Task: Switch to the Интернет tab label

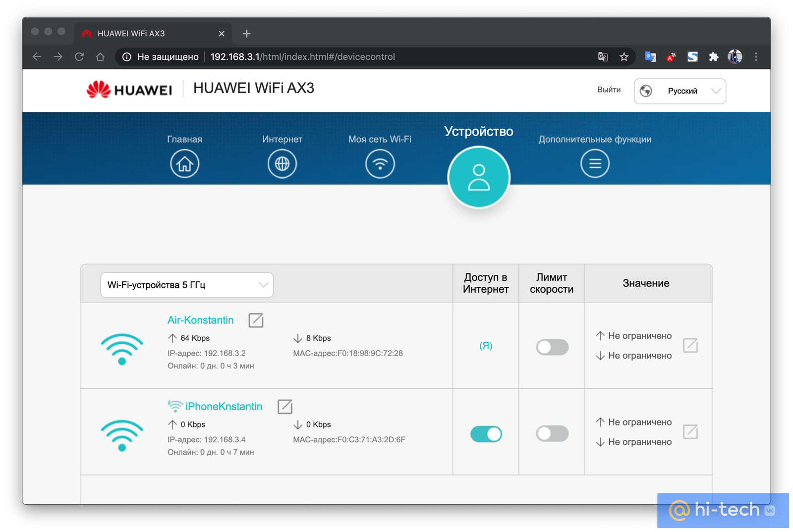Action: (282, 139)
